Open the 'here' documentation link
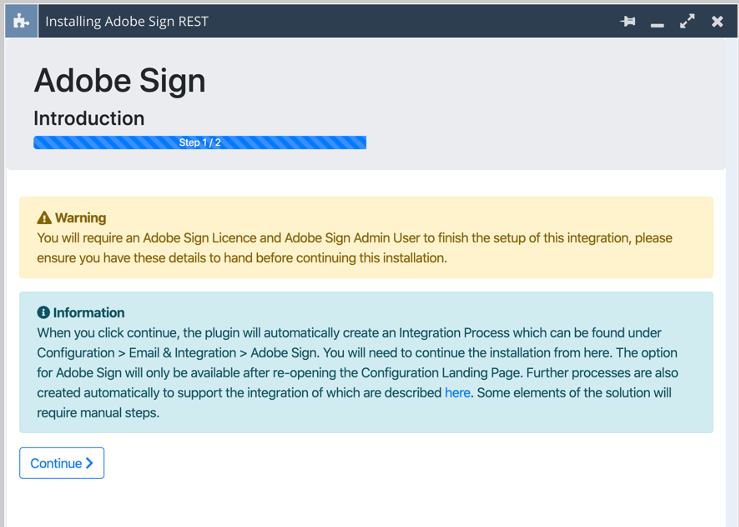The image size is (739, 527). [457, 393]
